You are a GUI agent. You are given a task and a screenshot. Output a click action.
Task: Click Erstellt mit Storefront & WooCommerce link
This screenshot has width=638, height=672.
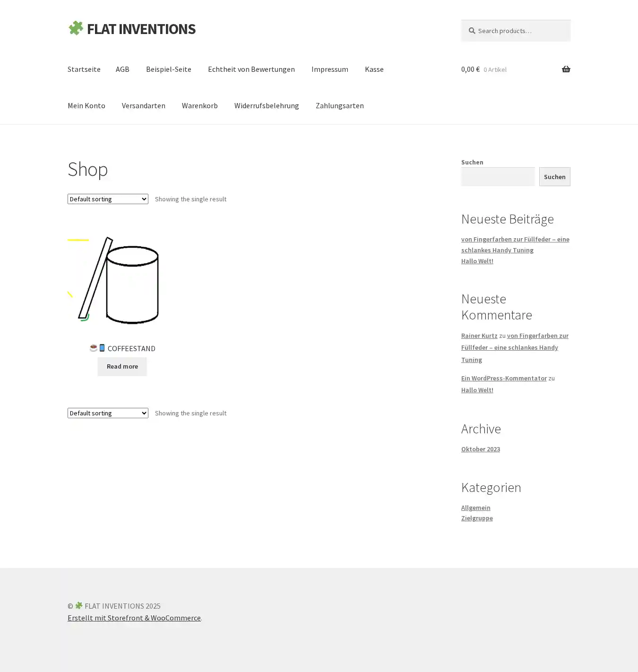tap(134, 618)
